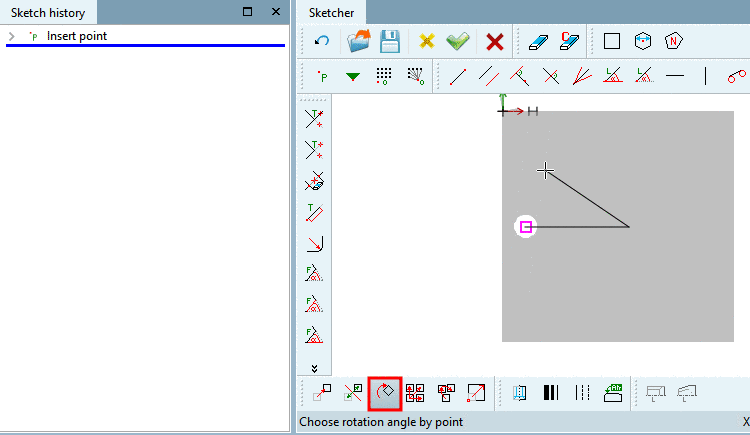Cancel sketch with red X icon
This screenshot has height=435, width=750.
pyautogui.click(x=495, y=42)
